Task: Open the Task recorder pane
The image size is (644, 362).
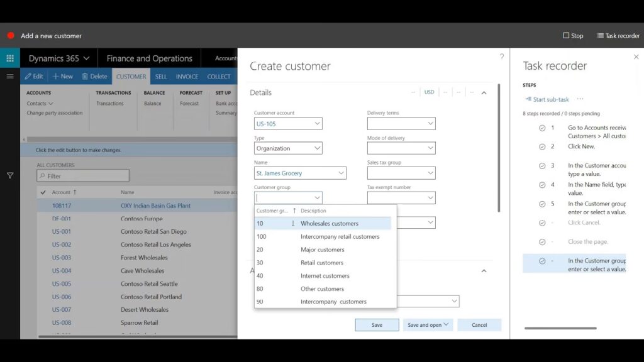Action: click(618, 36)
